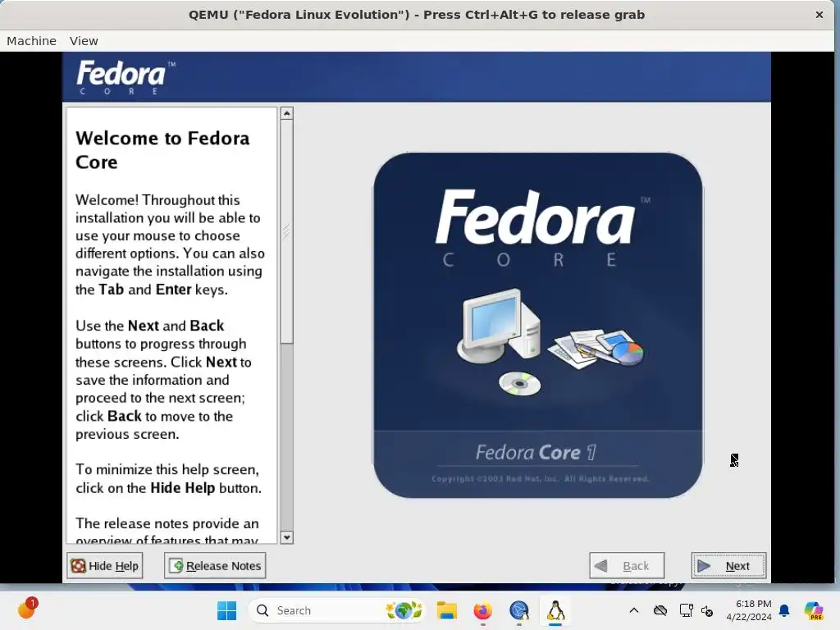Click the network display tray icon

(686, 610)
